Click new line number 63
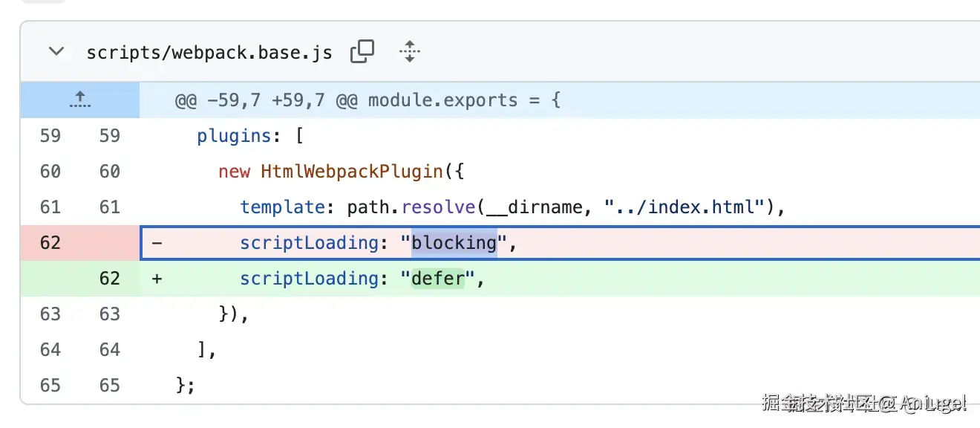Screen dimensions: 980x428 [109, 314]
